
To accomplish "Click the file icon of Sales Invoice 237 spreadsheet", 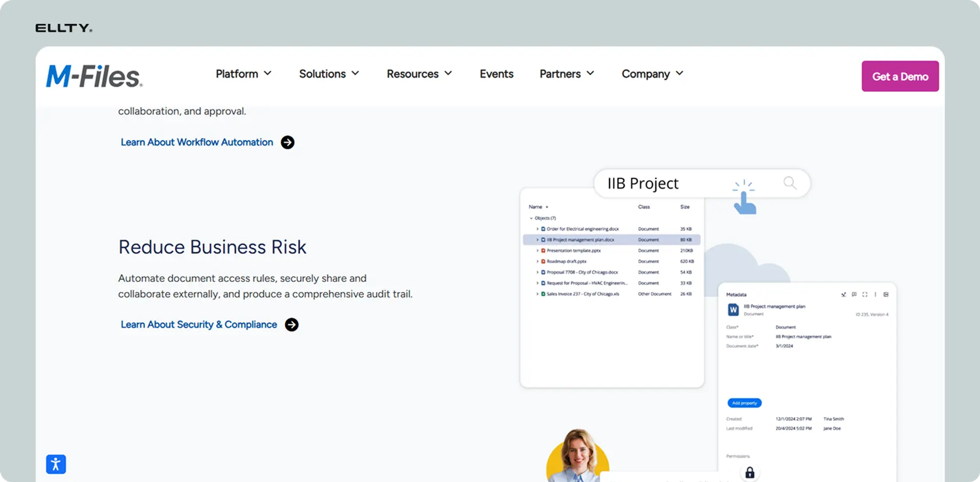I will coord(543,294).
